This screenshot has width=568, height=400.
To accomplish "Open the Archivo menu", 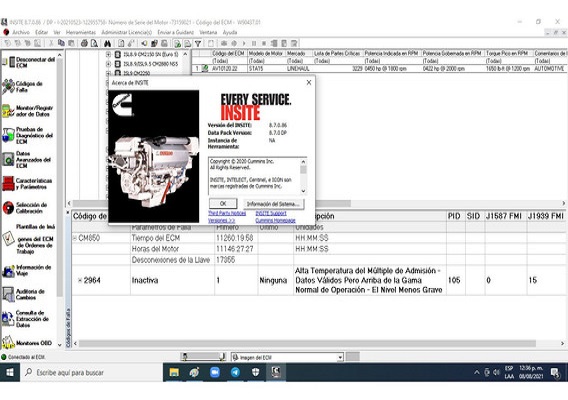I will [x=21, y=32].
